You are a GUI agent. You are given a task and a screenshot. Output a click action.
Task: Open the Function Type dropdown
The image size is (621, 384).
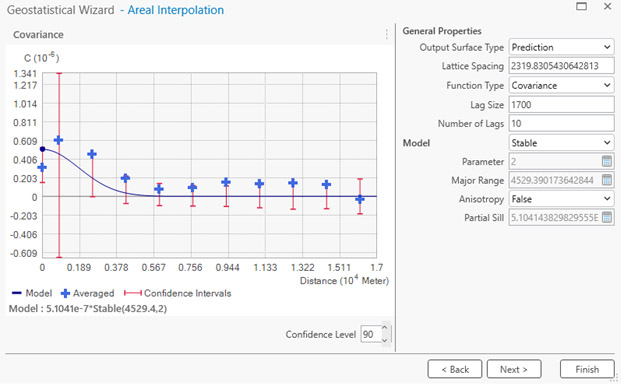pos(561,85)
